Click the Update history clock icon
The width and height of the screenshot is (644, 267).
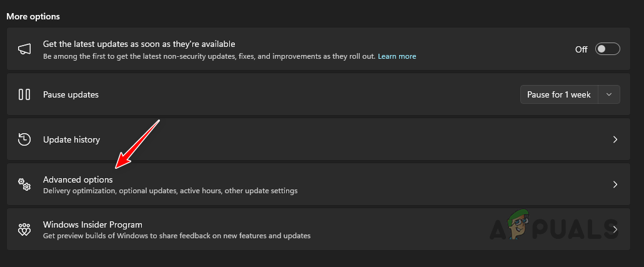point(24,139)
